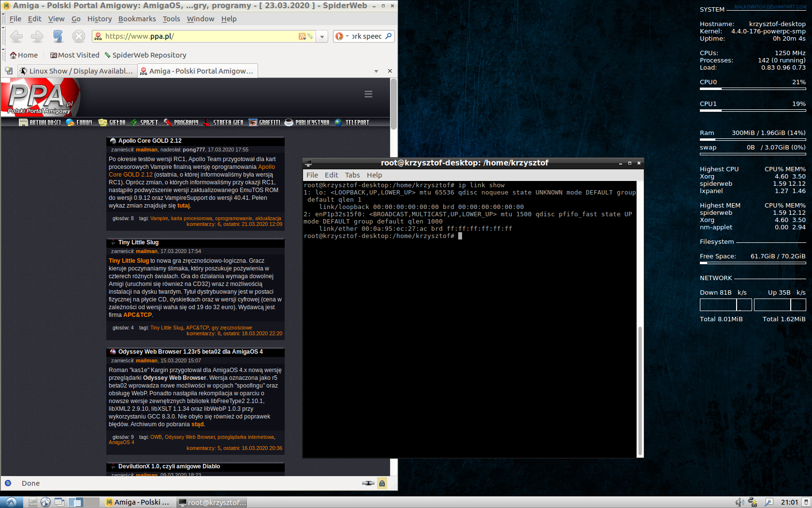Image resolution: width=812 pixels, height=508 pixels.
Task: Switch to root@krzysztof terminal taskbar button
Action: pos(212,502)
